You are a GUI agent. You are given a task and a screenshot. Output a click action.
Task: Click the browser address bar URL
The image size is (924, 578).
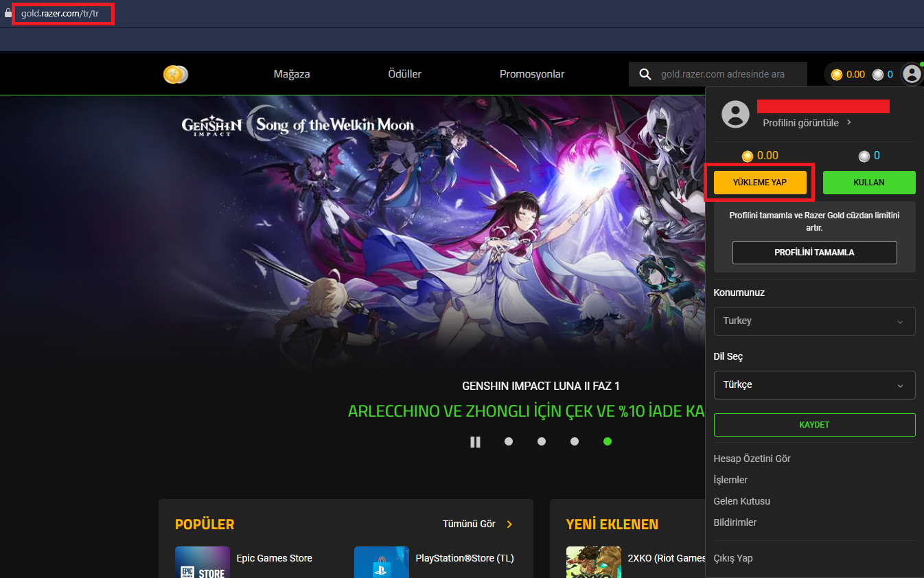(x=60, y=14)
